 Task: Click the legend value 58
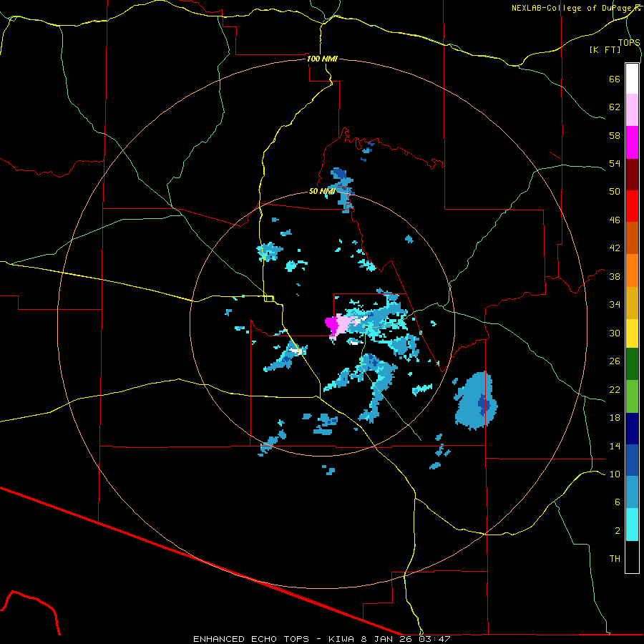(x=615, y=135)
